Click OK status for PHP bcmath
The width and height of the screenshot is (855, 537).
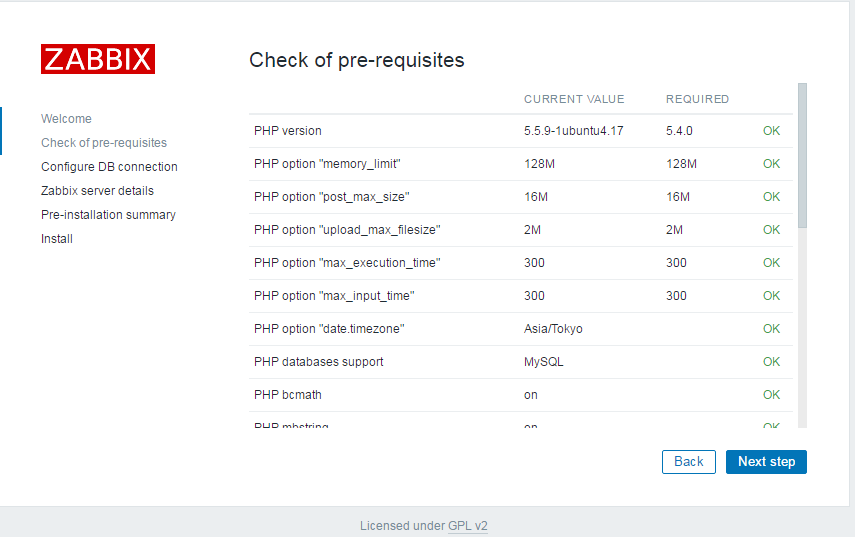point(771,395)
